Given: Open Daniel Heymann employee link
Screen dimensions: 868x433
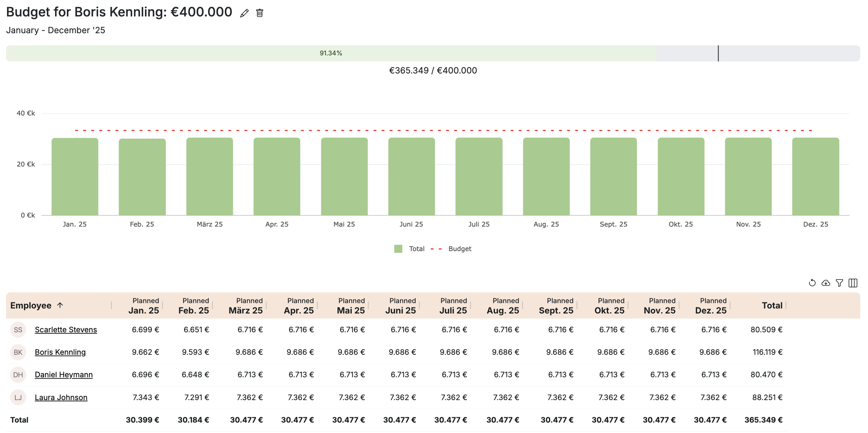Looking at the screenshot, I should (x=63, y=375).
